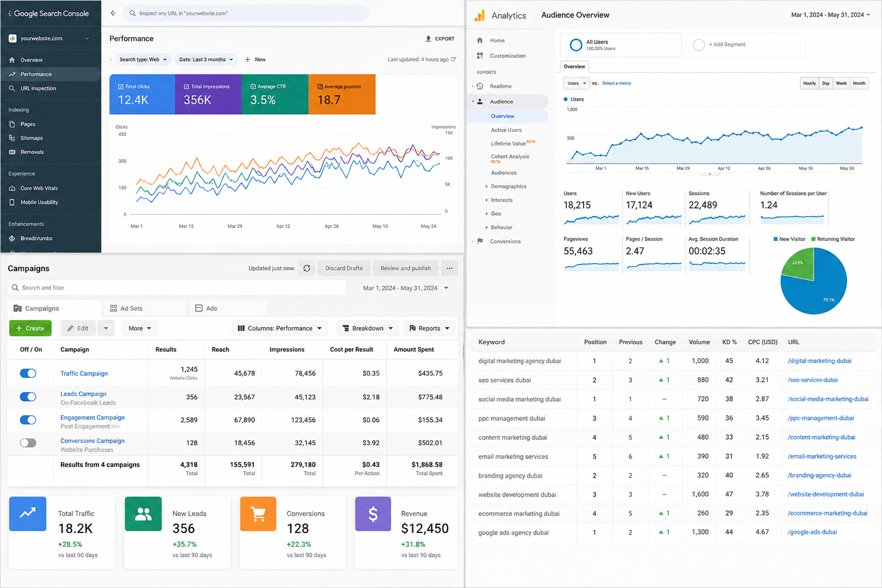Click the Customization grid icon in Analytics
The image size is (882, 588).
(480, 56)
